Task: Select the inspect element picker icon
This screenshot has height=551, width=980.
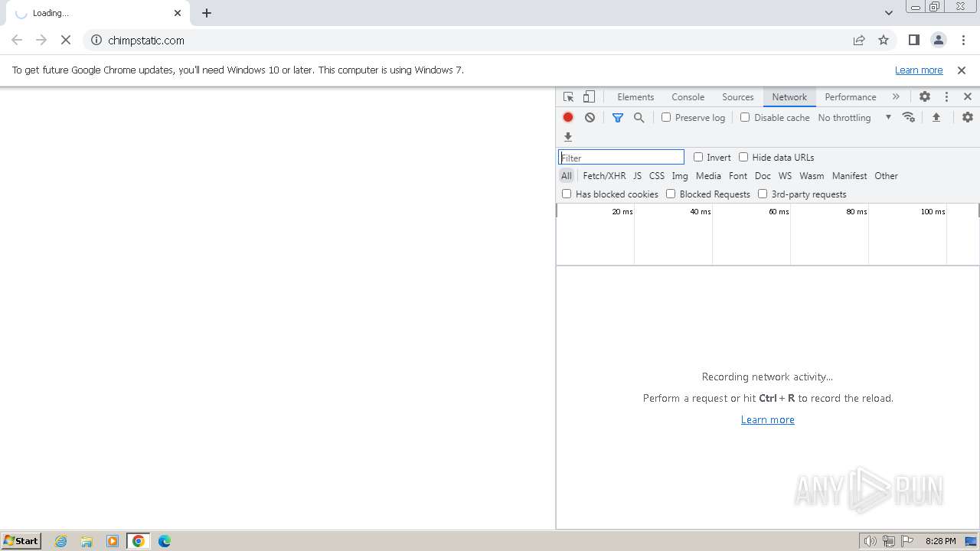Action: tap(568, 97)
